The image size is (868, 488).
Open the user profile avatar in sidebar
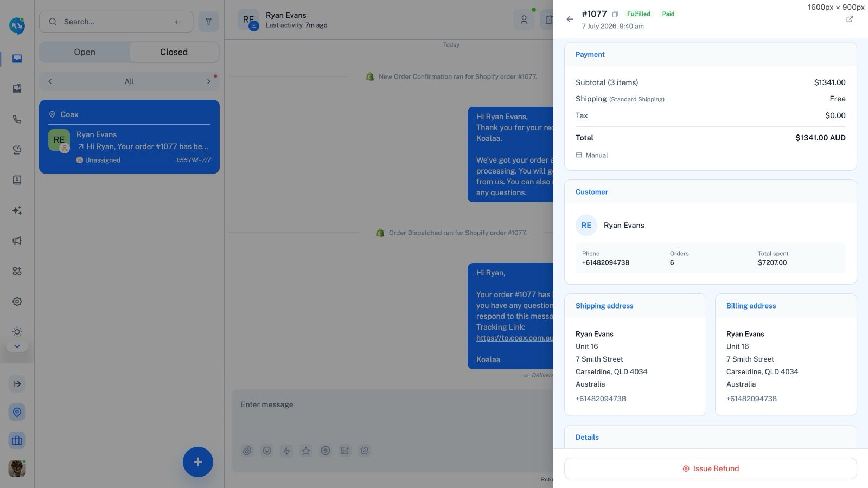pyautogui.click(x=17, y=468)
